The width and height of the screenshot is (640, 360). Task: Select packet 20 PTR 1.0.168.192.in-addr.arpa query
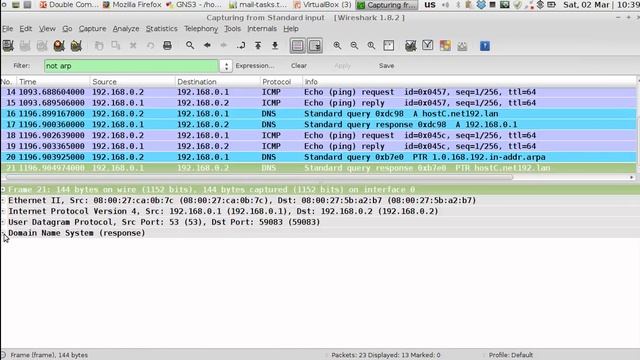[x=318, y=157]
